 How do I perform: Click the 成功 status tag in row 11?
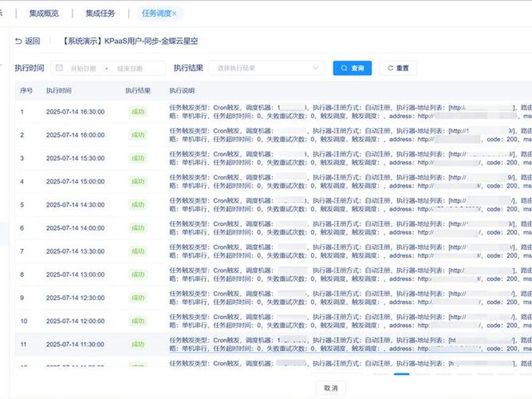point(138,344)
